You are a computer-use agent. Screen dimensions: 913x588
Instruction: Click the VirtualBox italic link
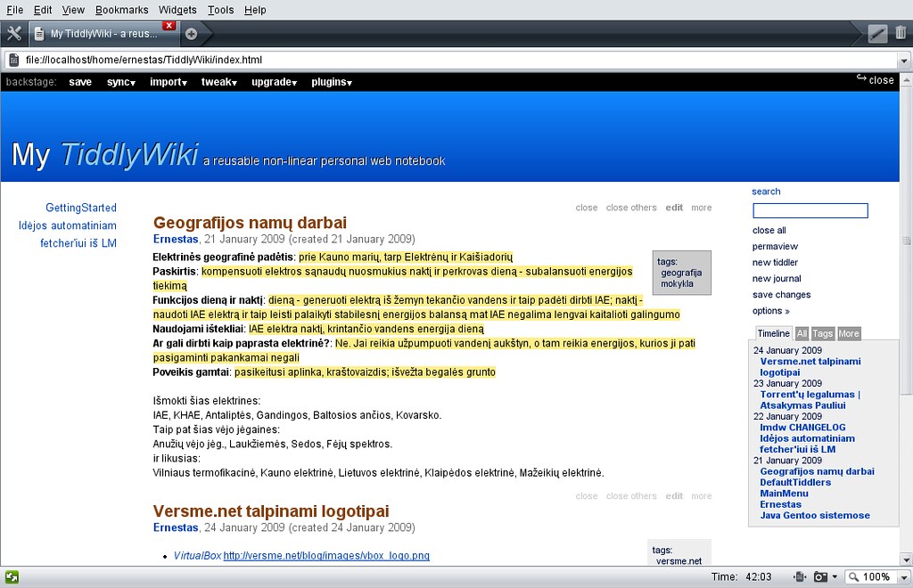click(x=197, y=555)
